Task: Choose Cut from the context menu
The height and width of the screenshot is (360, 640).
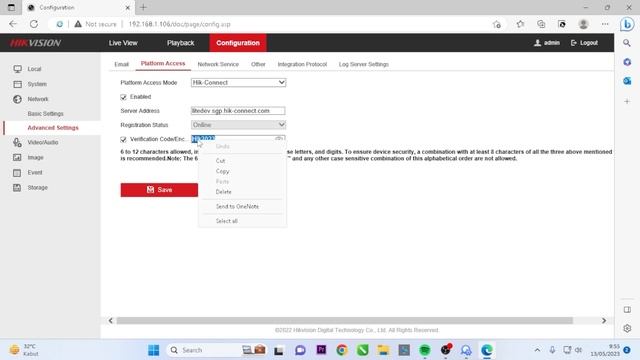Action: (x=220, y=160)
